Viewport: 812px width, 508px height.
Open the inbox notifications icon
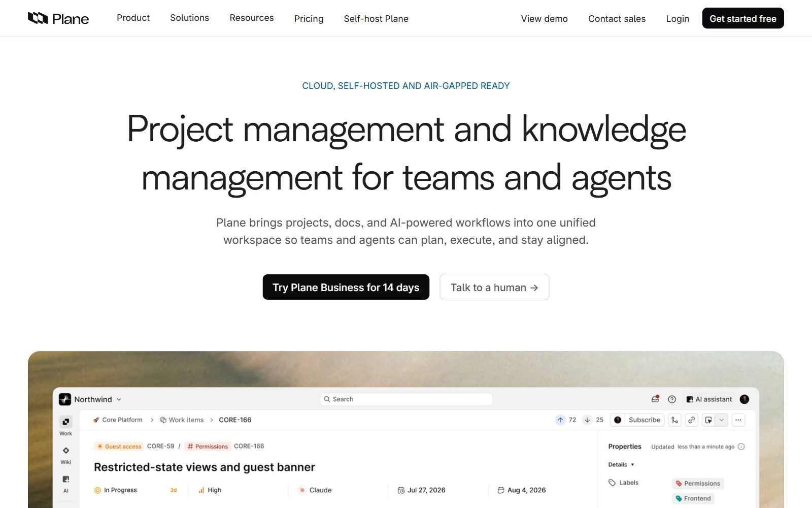[655, 399]
